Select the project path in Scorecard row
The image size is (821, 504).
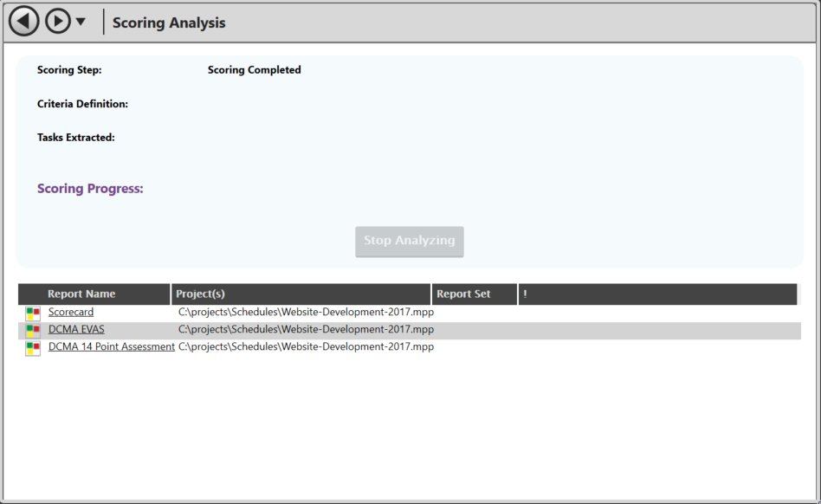[306, 312]
